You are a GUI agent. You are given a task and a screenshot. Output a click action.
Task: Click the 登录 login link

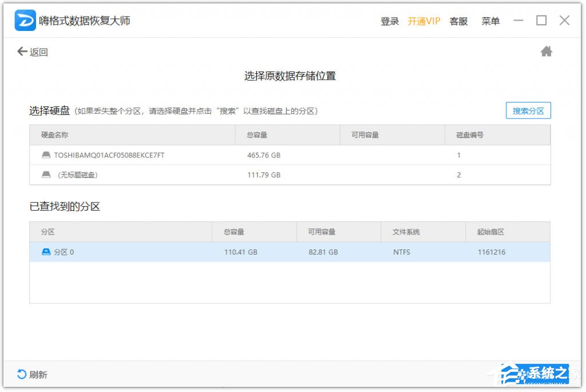click(389, 21)
